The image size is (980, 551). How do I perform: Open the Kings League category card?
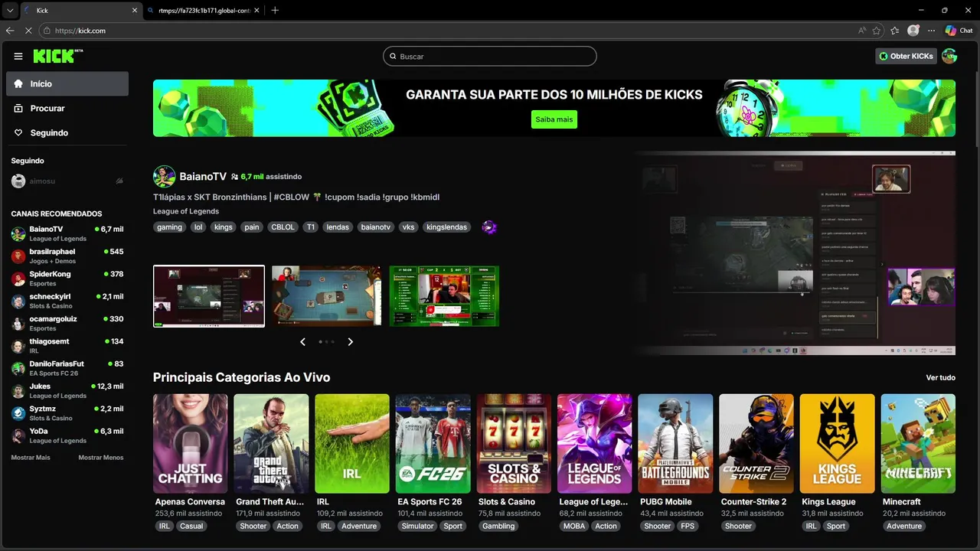tap(837, 444)
